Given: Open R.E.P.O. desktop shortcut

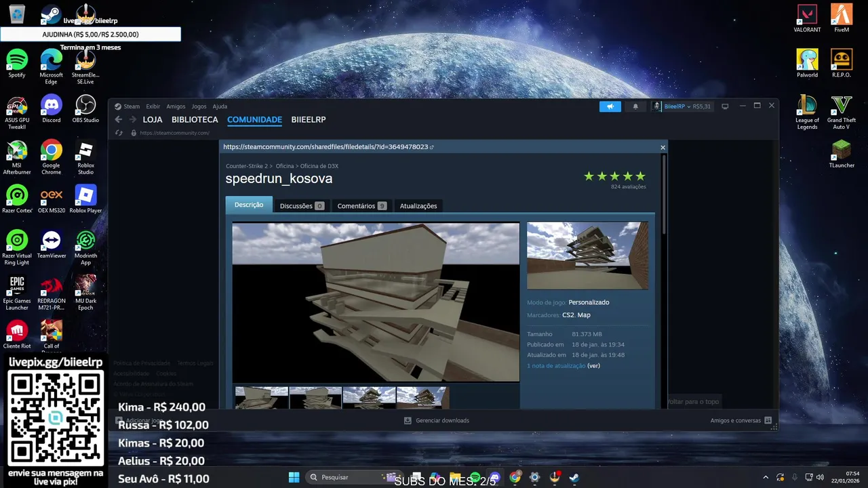Looking at the screenshot, I should (x=842, y=64).
